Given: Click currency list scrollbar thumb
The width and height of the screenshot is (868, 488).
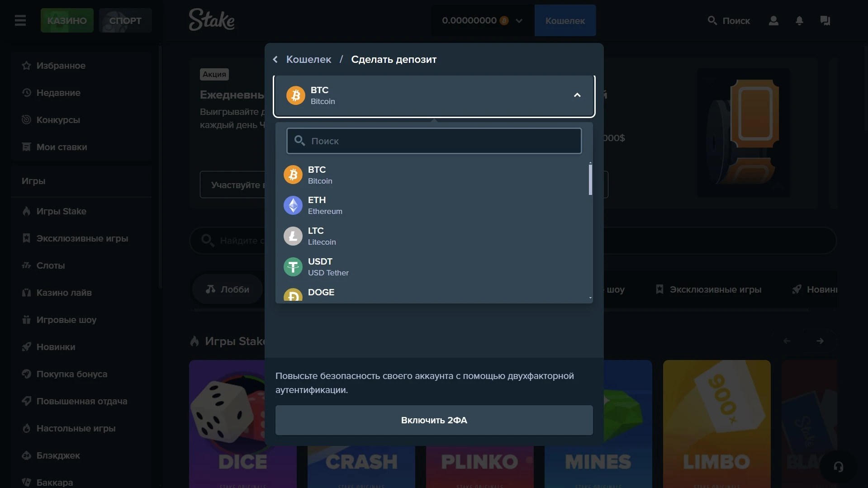Looking at the screenshot, I should point(590,180).
